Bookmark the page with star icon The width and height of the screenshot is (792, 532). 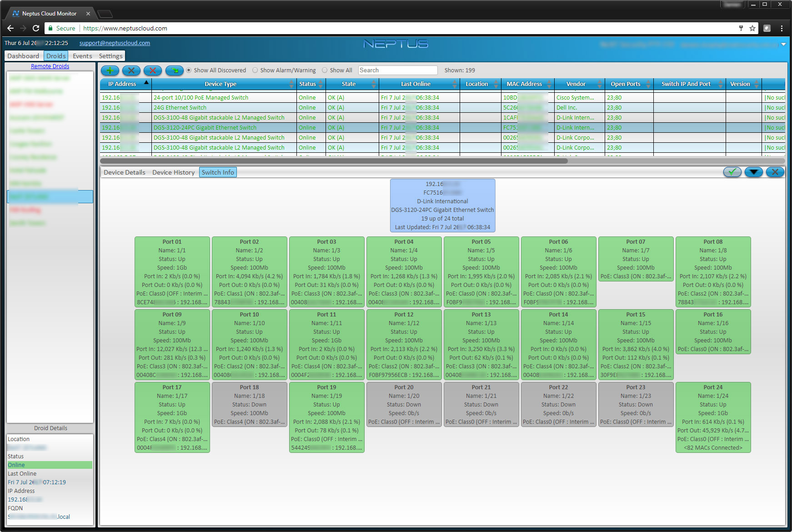pos(752,28)
